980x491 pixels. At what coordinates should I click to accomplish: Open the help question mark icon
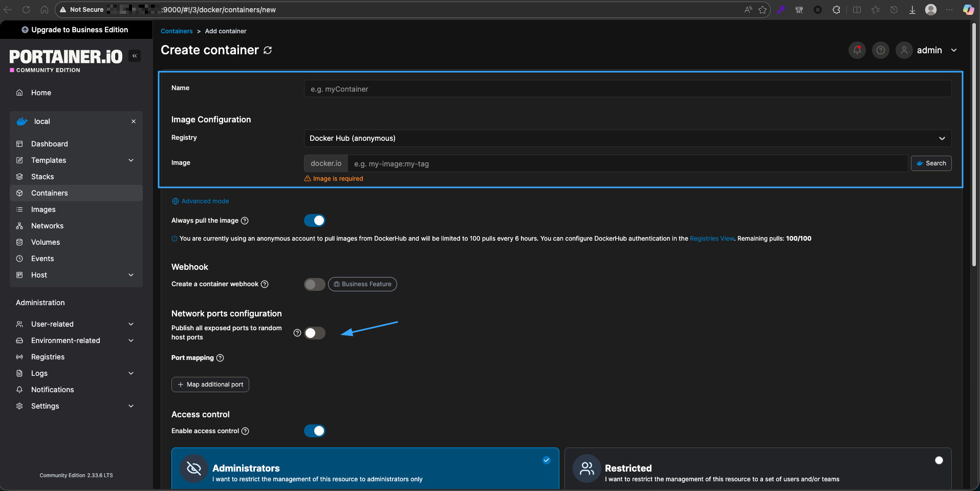coord(880,50)
